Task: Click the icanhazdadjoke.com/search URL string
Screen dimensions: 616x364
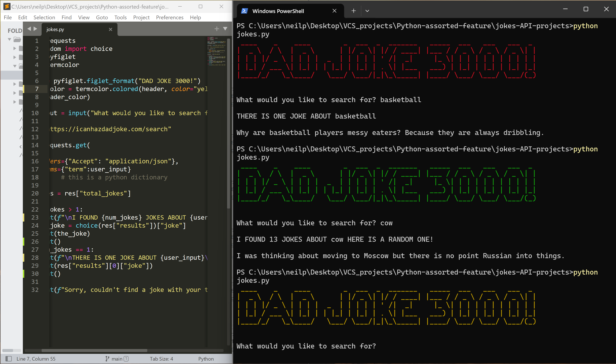Action: [x=110, y=129]
